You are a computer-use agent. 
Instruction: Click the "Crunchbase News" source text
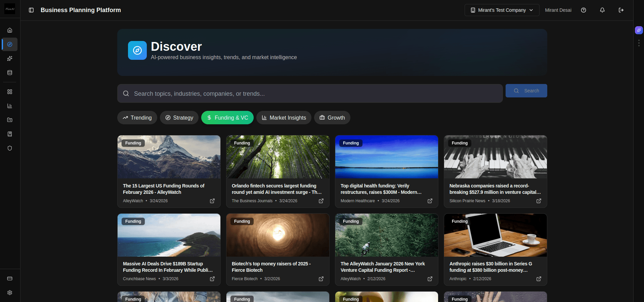coord(139,279)
